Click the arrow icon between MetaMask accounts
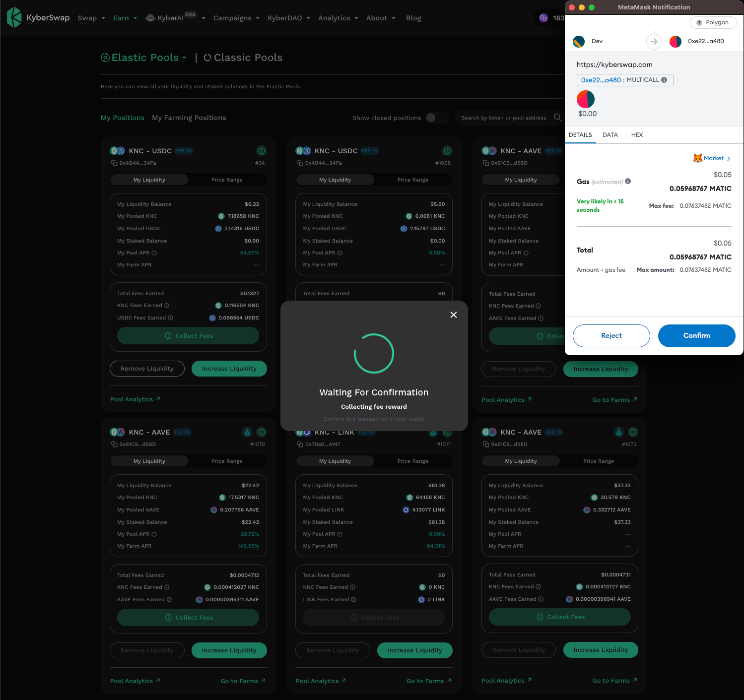 point(654,42)
